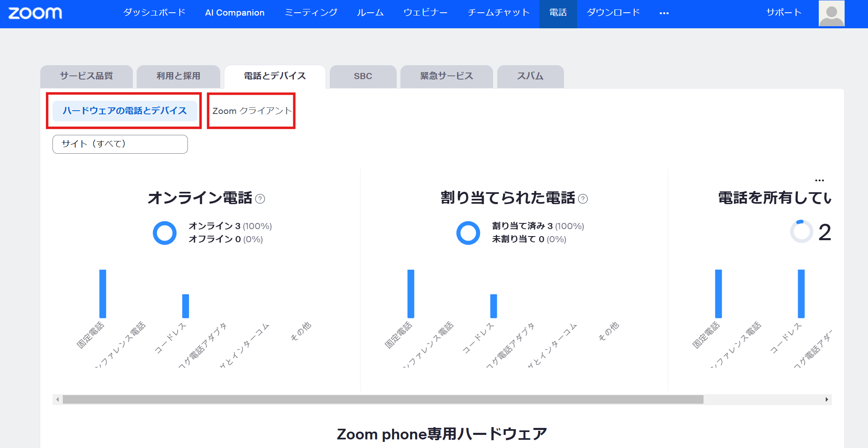Click コードレス bar in オンライン電話 chart
The image size is (868, 448).
coord(185,306)
